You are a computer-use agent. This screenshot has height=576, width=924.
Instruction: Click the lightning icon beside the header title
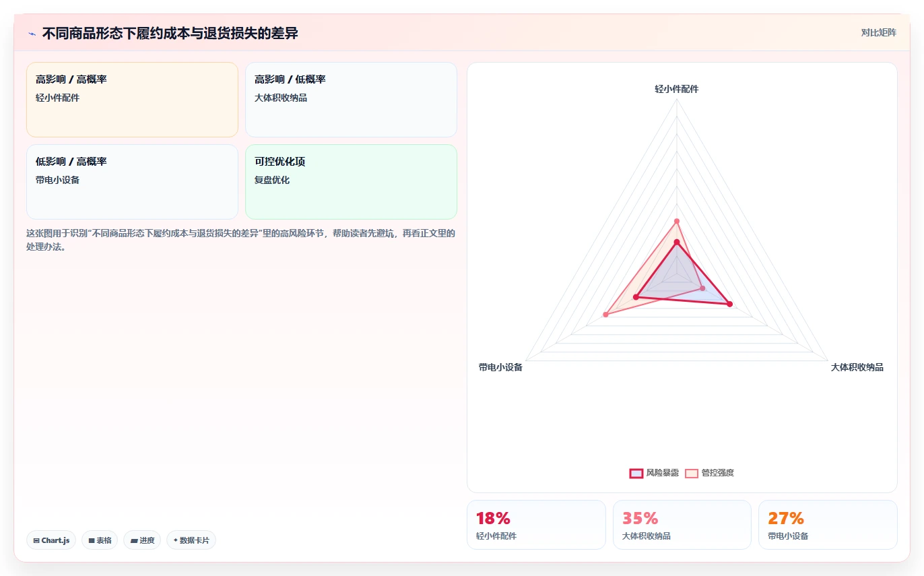pos(32,33)
